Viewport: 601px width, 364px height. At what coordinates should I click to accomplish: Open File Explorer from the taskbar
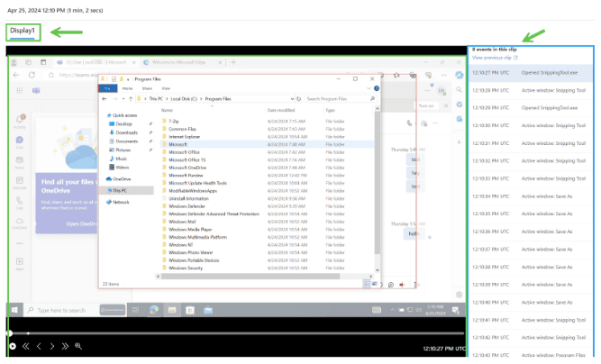point(172,310)
